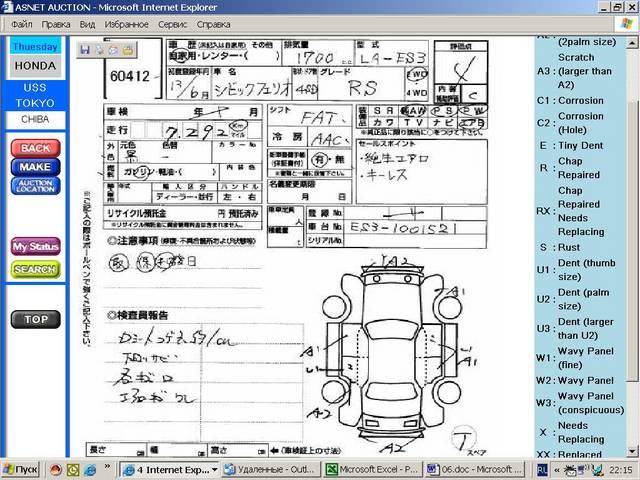The height and width of the screenshot is (480, 640).
Task: Switch to the Outlook Удаленные window
Action: 270,470
